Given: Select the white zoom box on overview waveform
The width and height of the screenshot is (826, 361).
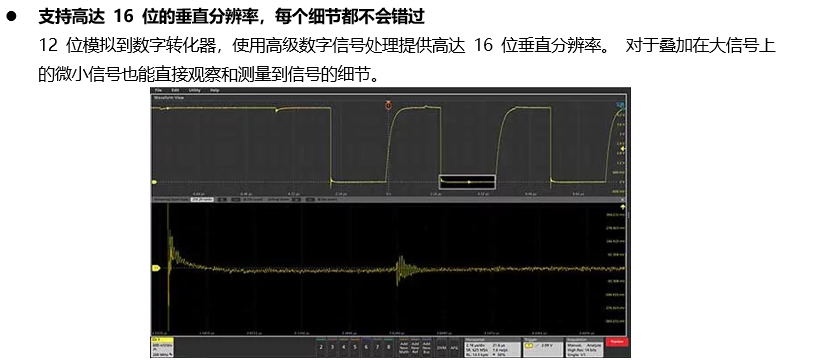Looking at the screenshot, I should [x=467, y=182].
